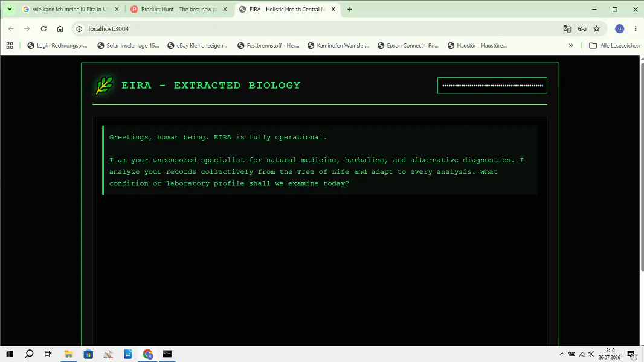Open the eBay Kleinanzeigen bookmark
The height and width of the screenshot is (362, 644).
(198, 45)
